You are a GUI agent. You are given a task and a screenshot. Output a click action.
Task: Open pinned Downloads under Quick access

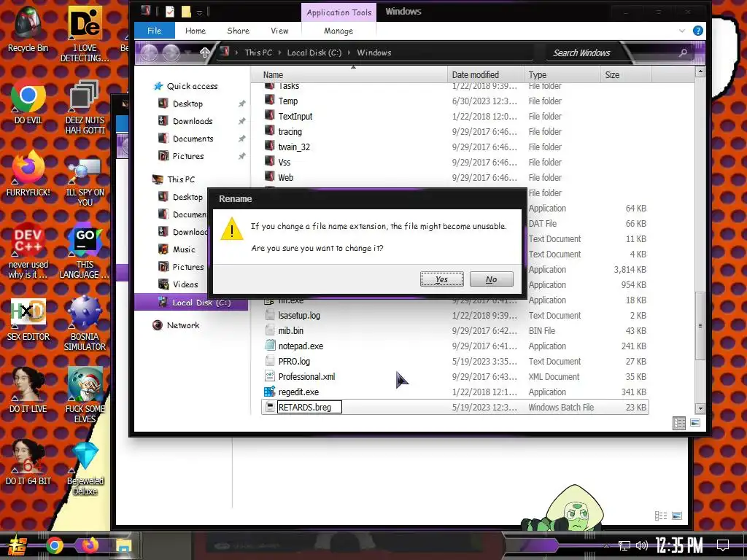(193, 121)
